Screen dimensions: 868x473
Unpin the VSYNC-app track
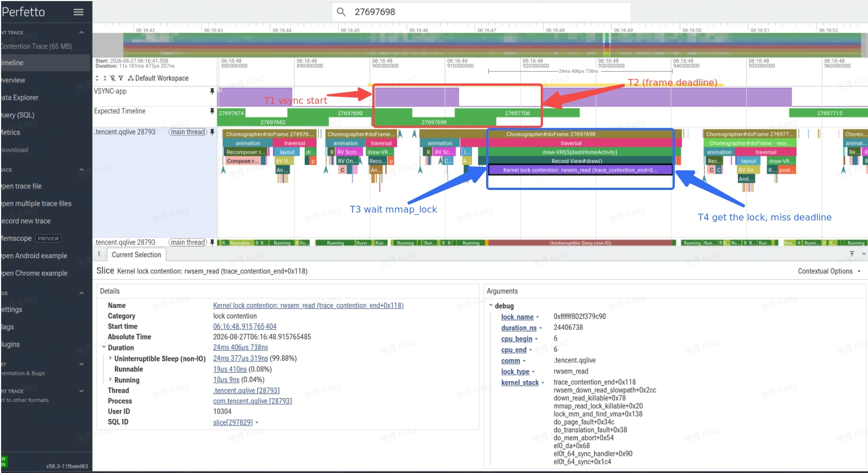click(212, 91)
